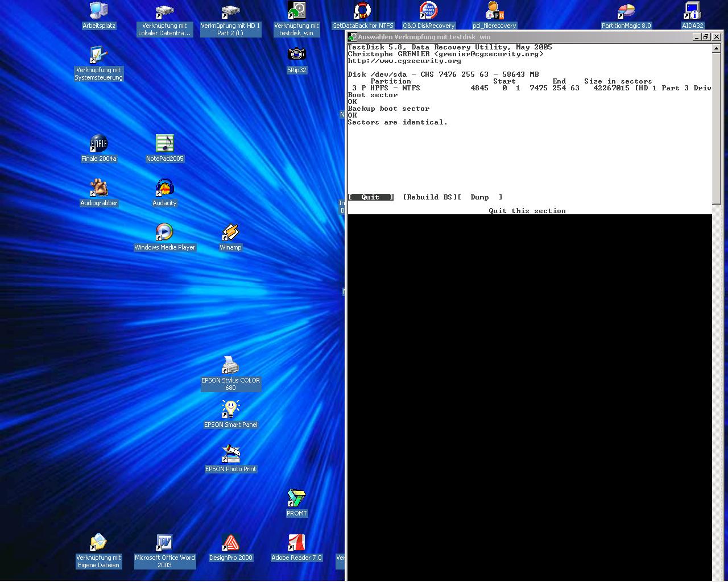This screenshot has height=582, width=728.
Task: Launch EPSON Smart Panel shortcut
Action: [230, 414]
